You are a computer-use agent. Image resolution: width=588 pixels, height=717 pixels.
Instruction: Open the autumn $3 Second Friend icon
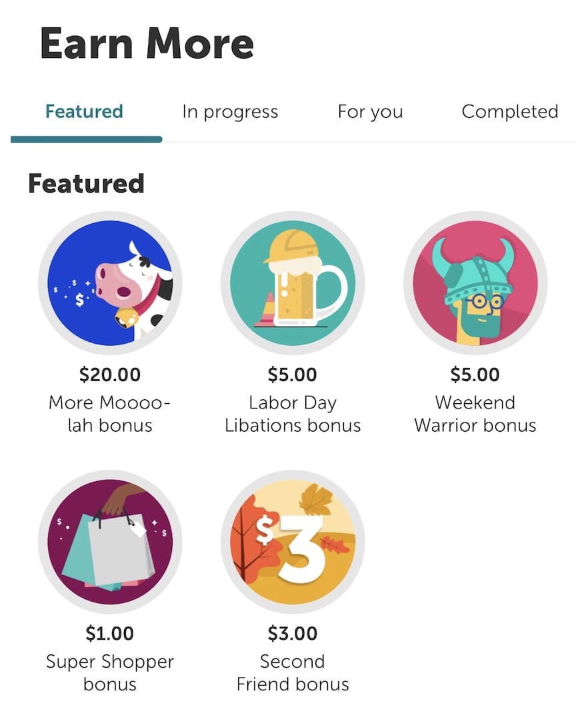click(x=293, y=542)
